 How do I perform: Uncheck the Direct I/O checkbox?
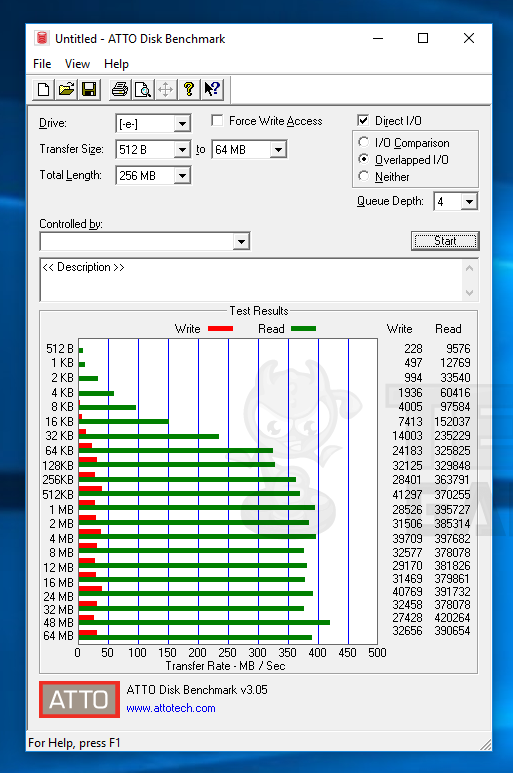[x=363, y=120]
